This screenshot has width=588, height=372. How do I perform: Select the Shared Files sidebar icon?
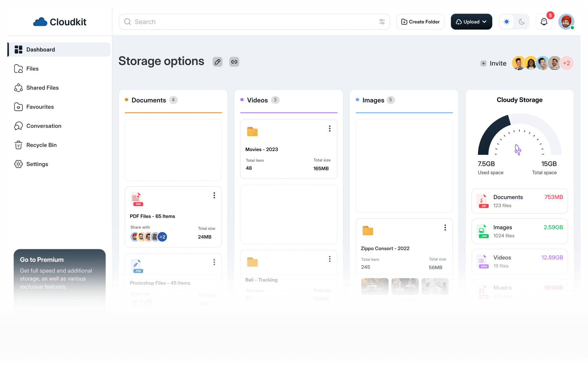[x=19, y=87]
